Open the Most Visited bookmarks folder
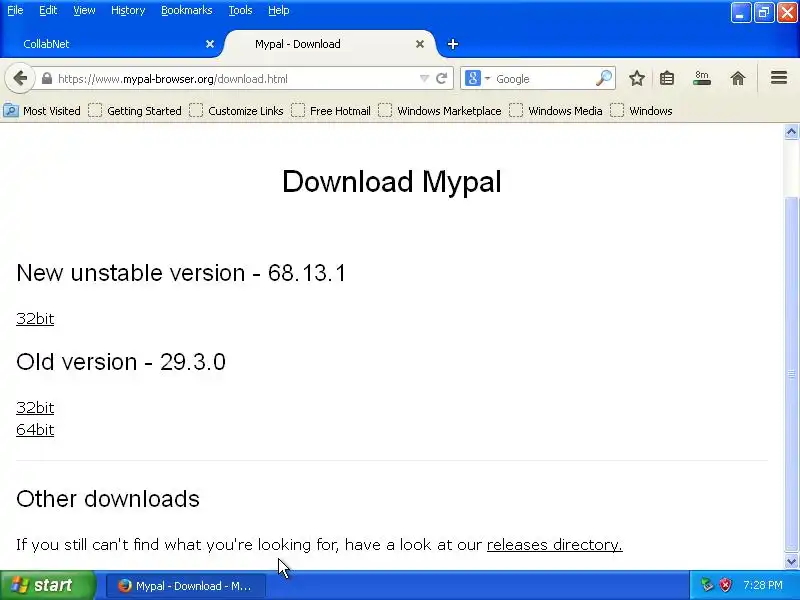 (42, 111)
